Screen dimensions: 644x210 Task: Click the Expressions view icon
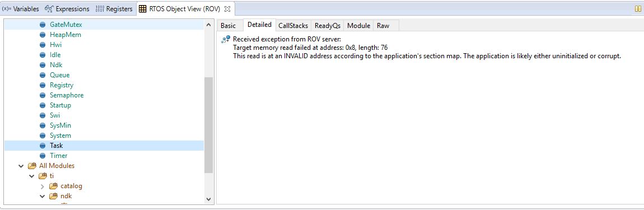click(x=49, y=8)
